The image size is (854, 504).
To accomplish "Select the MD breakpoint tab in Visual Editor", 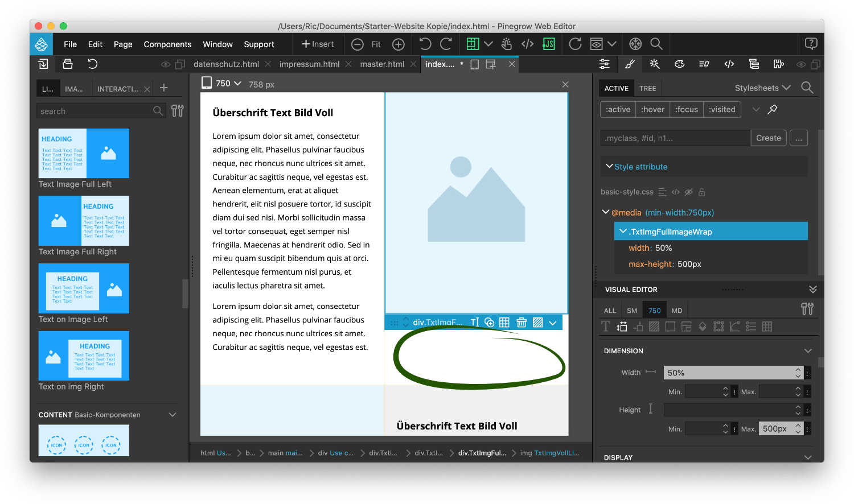I will 677,311.
